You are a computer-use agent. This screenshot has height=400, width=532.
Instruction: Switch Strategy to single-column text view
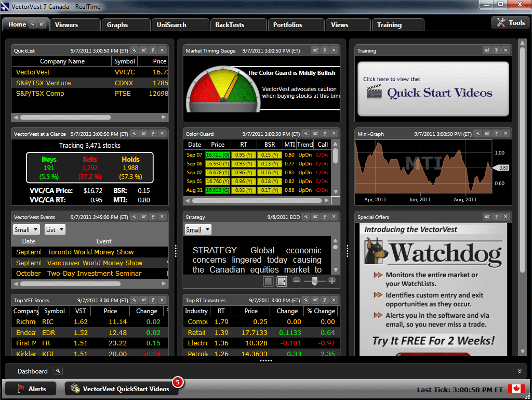pos(269,281)
